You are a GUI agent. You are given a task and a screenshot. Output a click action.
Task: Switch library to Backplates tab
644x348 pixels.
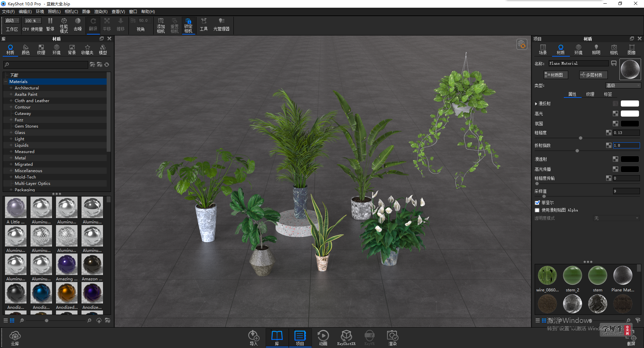tap(72, 50)
